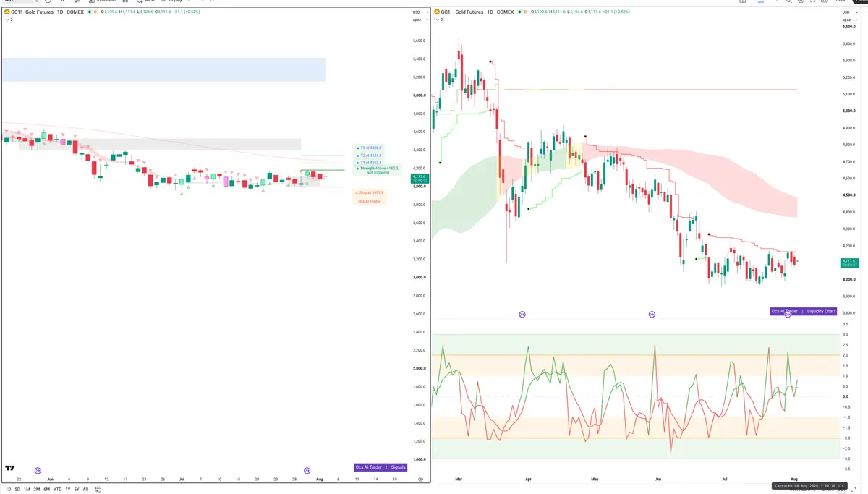The image size is (868, 494).
Task: Click the orange 'Ocs Ai Trader' chart label
Action: point(369,201)
